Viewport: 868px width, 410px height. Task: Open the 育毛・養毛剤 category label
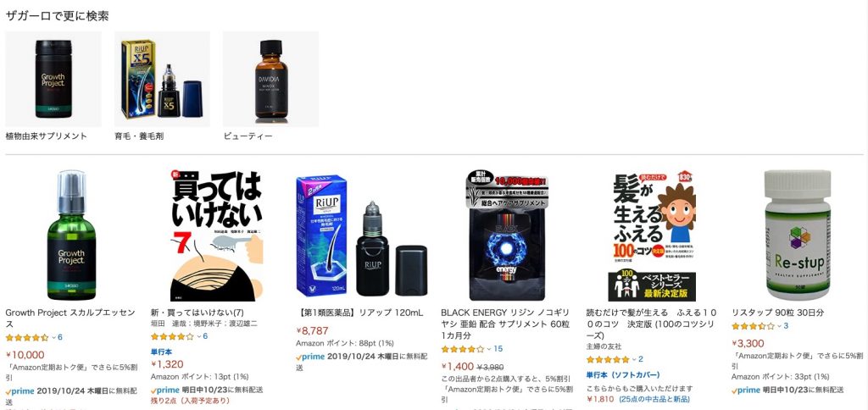[139, 136]
